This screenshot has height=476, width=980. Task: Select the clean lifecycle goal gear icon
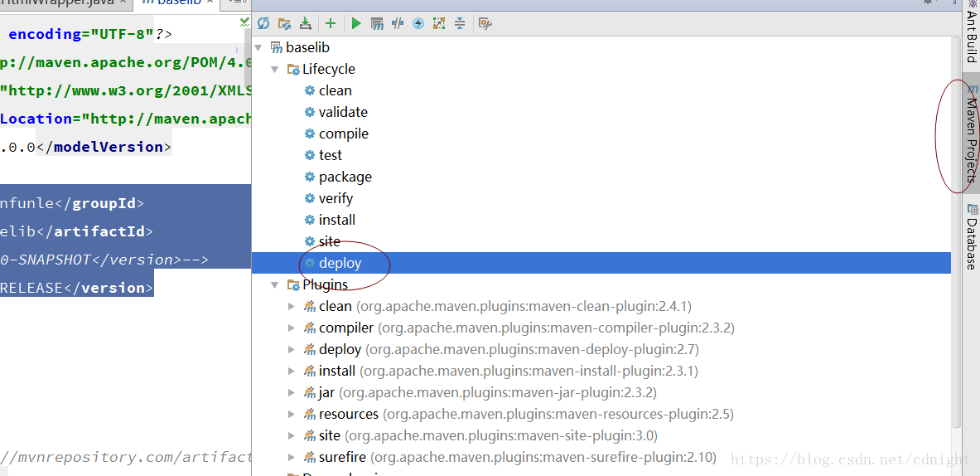coord(309,90)
